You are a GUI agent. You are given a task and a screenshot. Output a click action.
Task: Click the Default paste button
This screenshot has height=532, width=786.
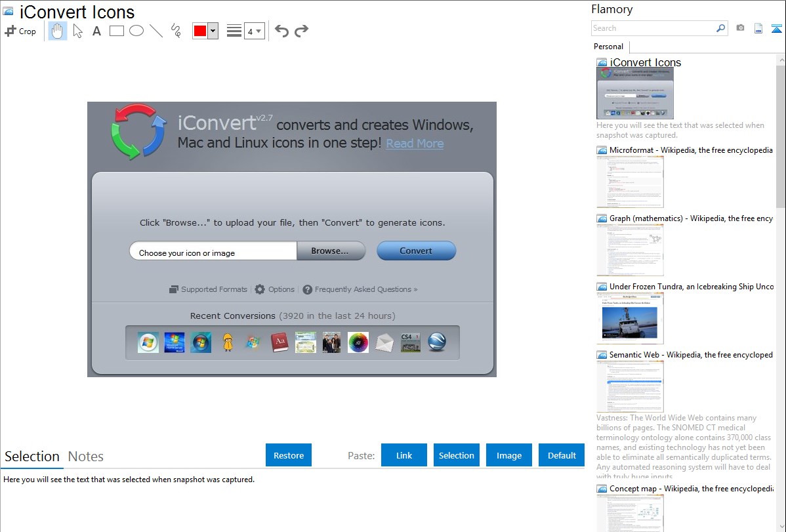tap(562, 455)
